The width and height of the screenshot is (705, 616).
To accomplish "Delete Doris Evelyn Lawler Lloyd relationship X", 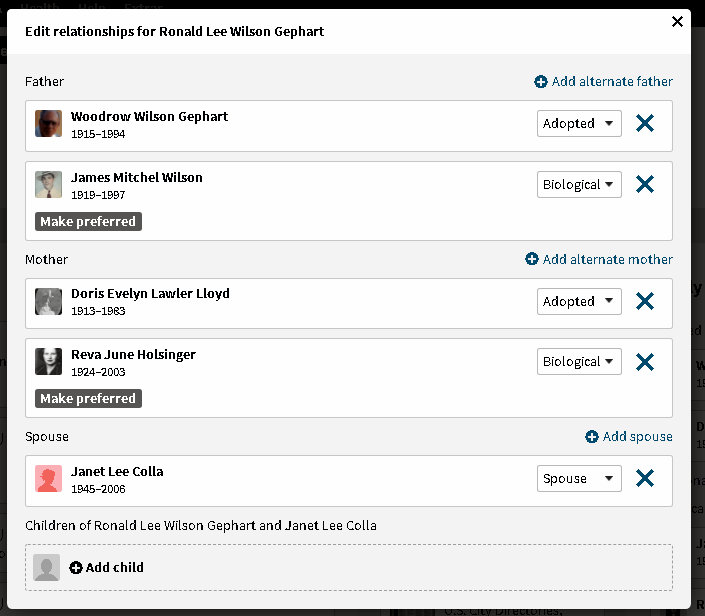I will point(645,302).
